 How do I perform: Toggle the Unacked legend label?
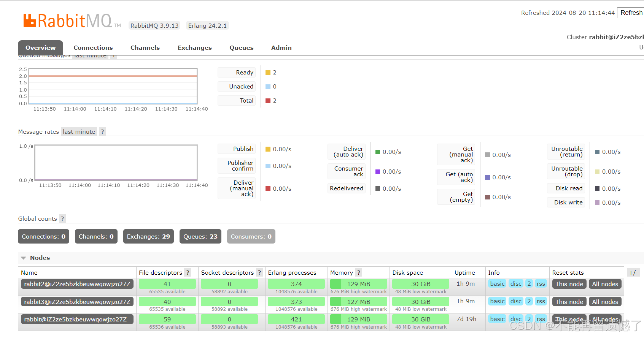click(237, 86)
